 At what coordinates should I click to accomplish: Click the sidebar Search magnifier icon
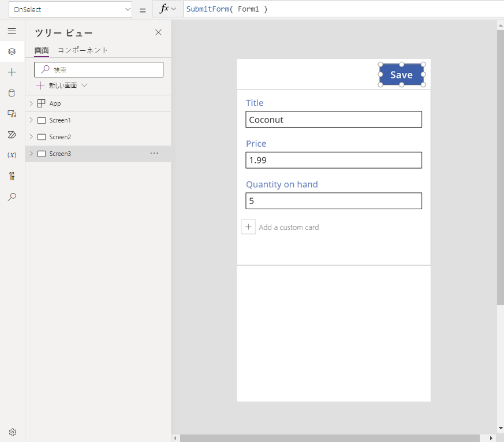tap(12, 196)
